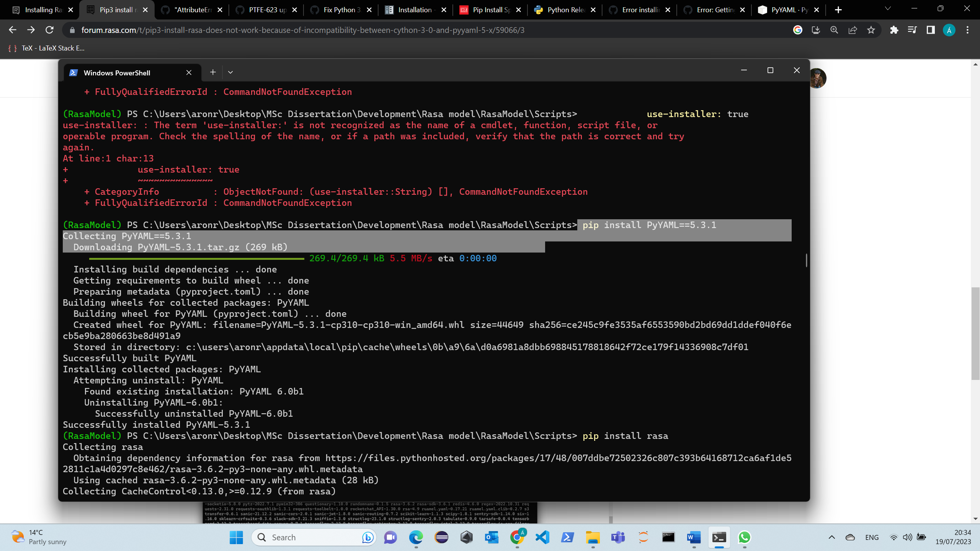Open PowerShell new tab profile dropdown
Screen dimensions: 980x551
pos(230,72)
